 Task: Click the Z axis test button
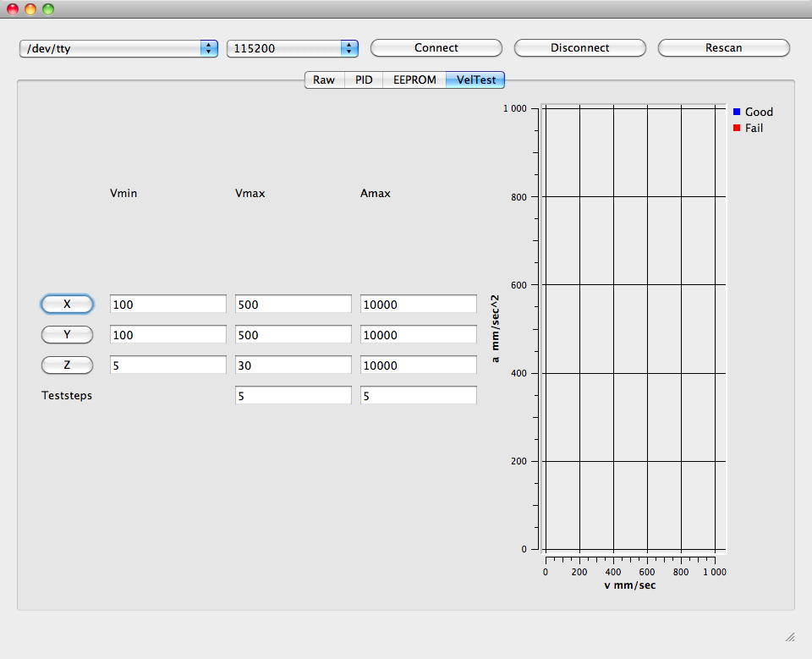[67, 365]
